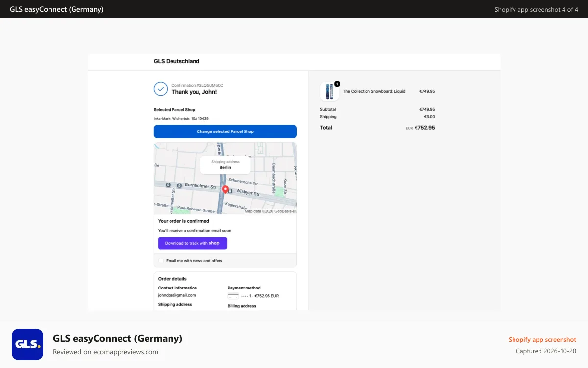Click 'Your order is confirmed' heading
Screen dimensions: 588x368
(184, 221)
